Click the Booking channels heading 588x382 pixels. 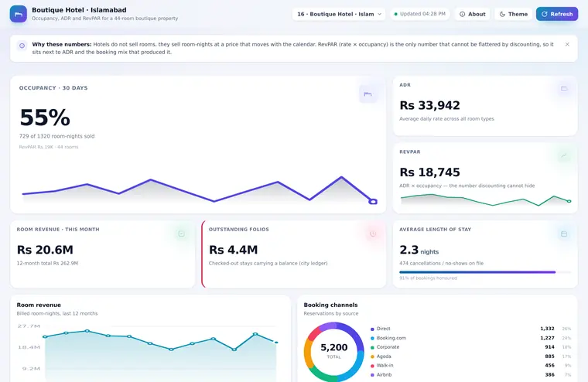pos(330,305)
